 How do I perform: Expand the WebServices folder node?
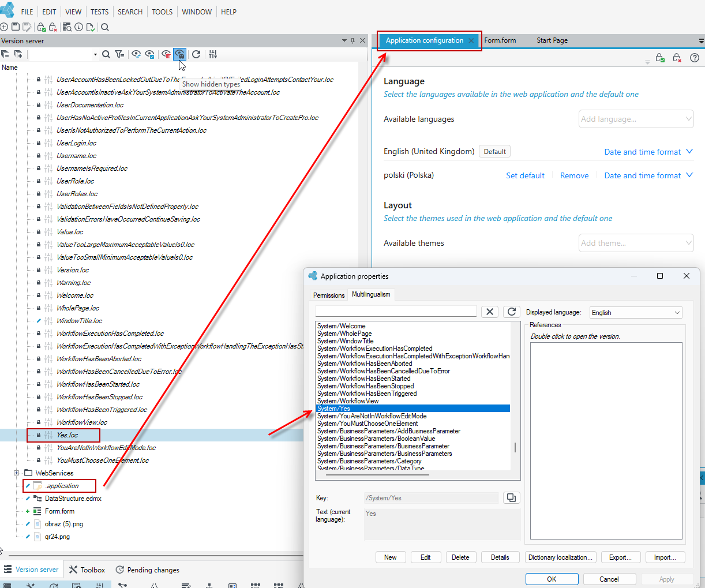point(17,473)
